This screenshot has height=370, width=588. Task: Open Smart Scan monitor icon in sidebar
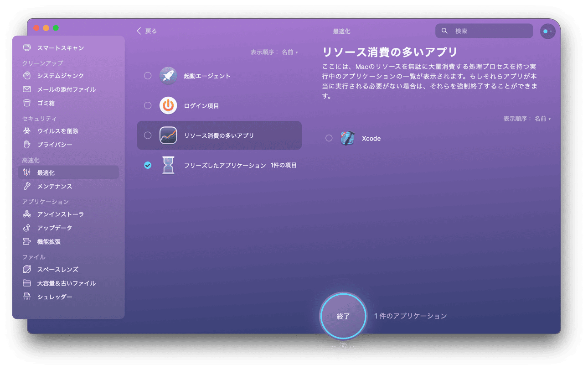27,48
